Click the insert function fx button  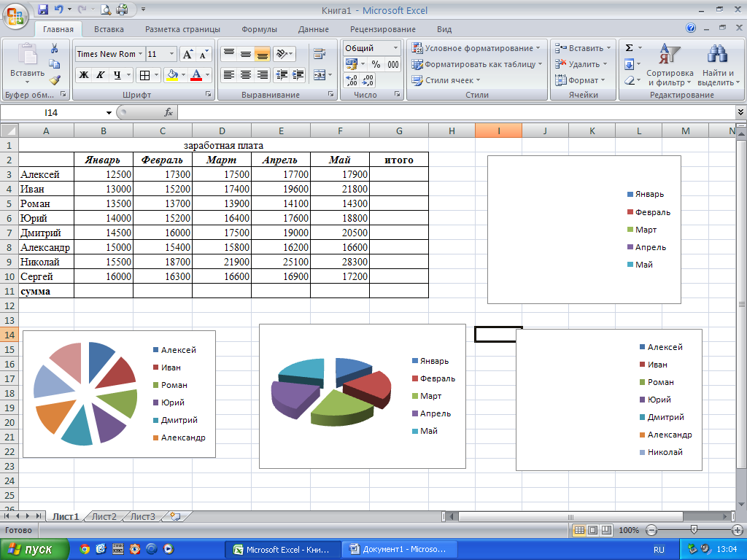click(x=169, y=112)
